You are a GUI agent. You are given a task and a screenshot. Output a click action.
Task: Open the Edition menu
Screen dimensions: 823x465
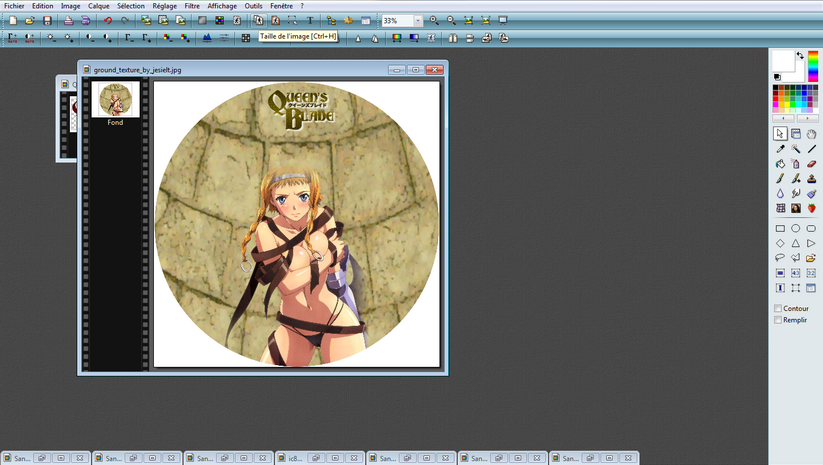pos(43,6)
